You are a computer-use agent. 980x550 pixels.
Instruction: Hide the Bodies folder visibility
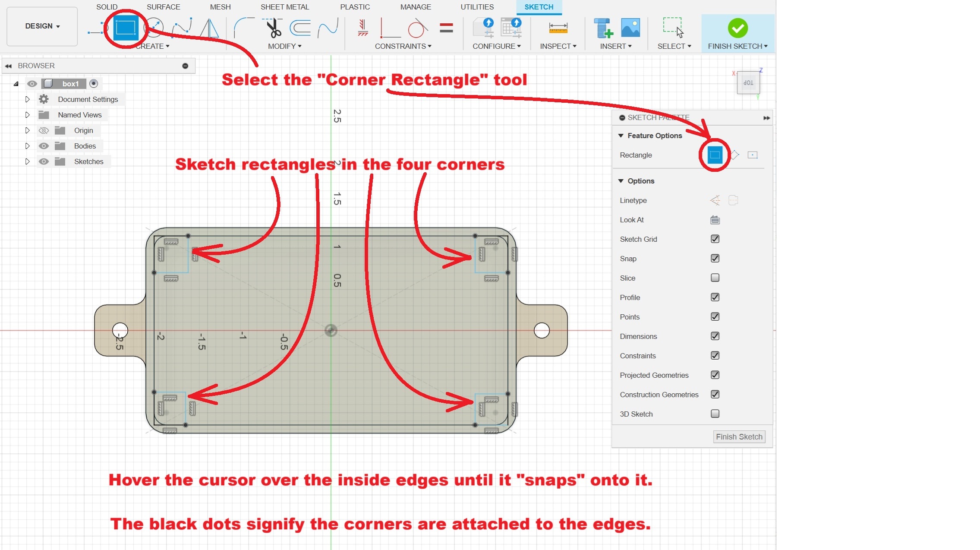44,146
